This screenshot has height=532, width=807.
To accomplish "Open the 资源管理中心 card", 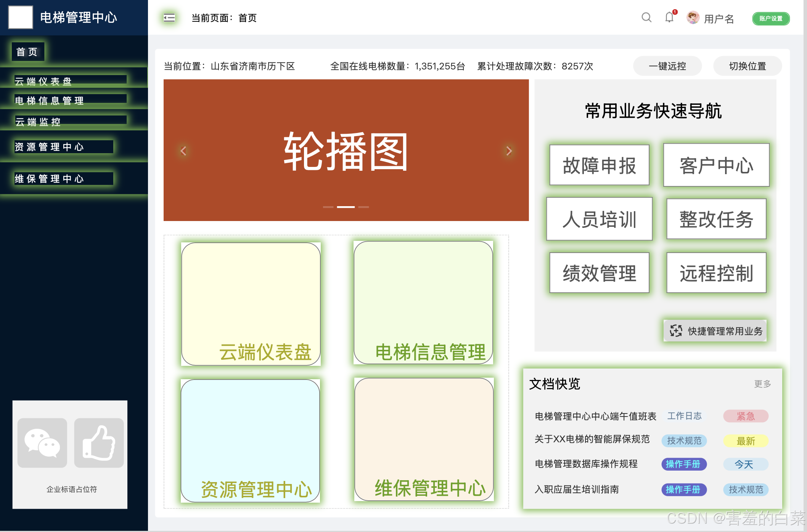I will pos(250,441).
